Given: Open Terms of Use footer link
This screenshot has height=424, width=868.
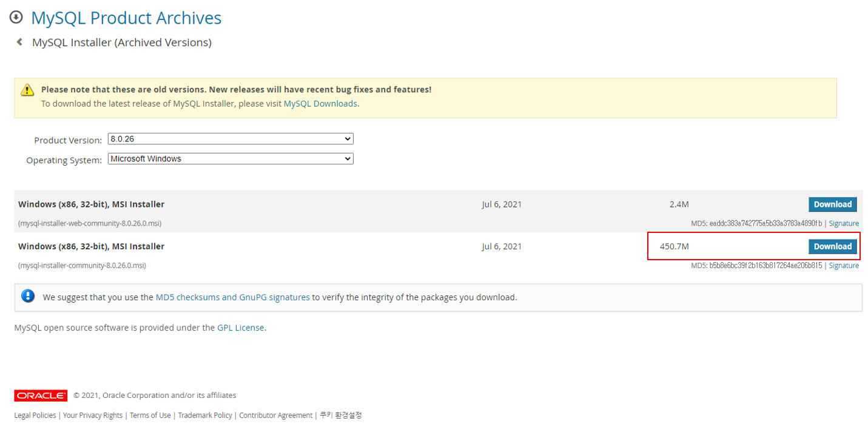Looking at the screenshot, I should point(150,416).
